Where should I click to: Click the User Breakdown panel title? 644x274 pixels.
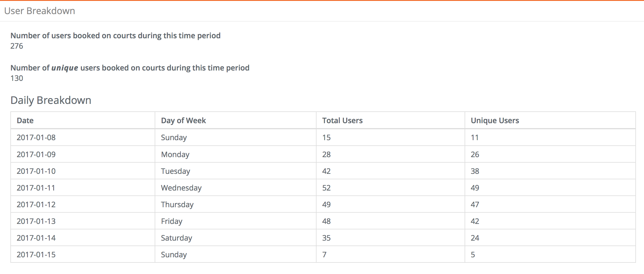40,11
